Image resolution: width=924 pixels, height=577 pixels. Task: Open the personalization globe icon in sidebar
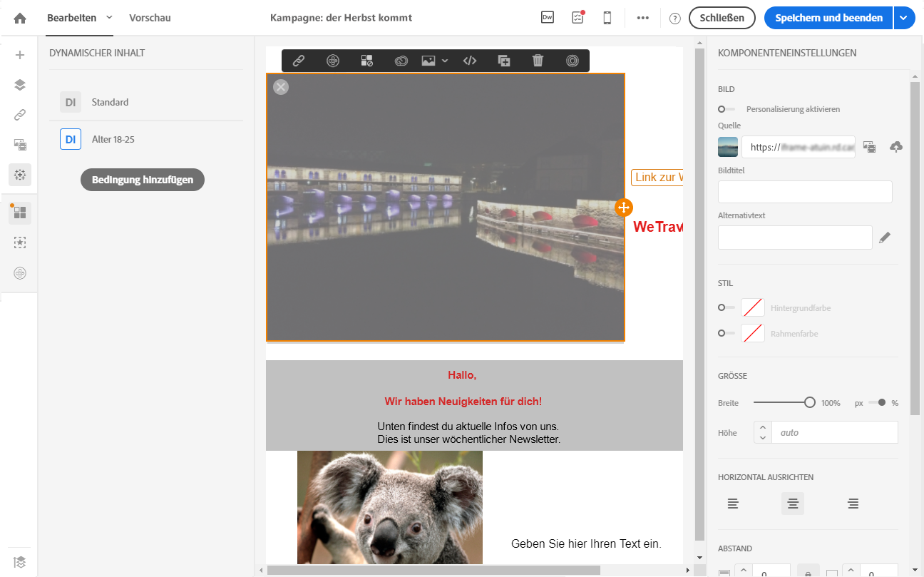20,272
